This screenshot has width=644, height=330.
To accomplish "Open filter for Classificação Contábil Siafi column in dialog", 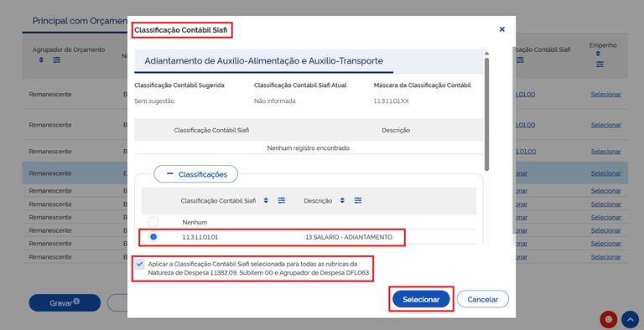I will (282, 200).
